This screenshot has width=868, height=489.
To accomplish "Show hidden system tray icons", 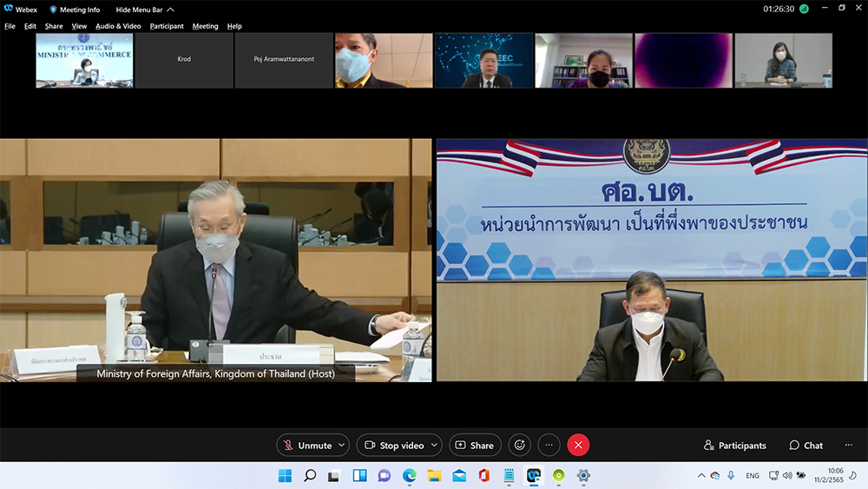I will pyautogui.click(x=700, y=476).
